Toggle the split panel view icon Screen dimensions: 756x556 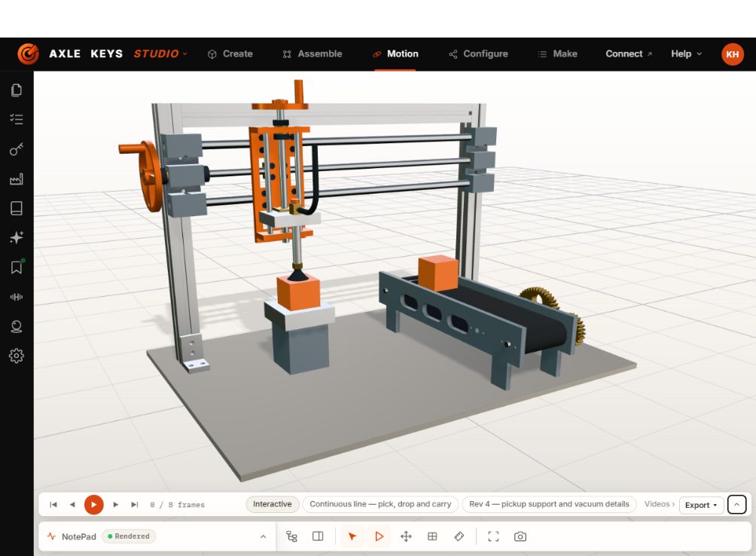(318, 536)
